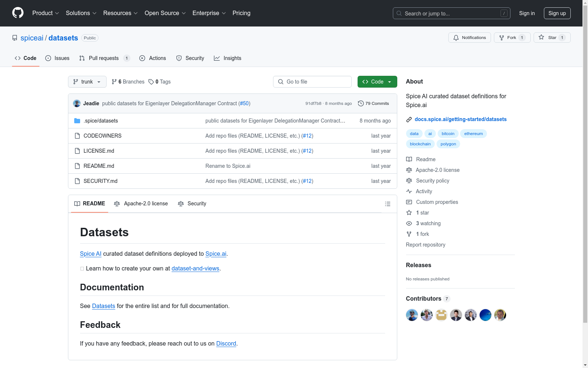
Task: Click the Jeadie author avatar
Action: tap(77, 103)
